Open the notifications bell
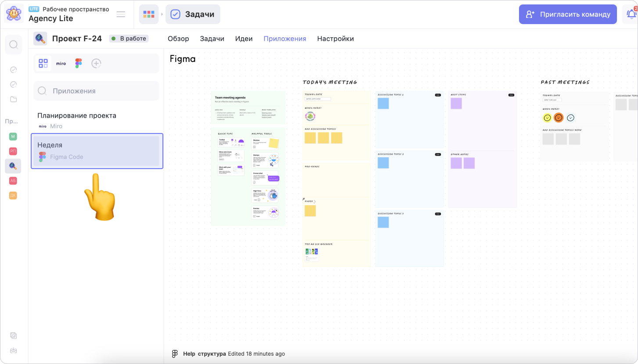 [x=631, y=14]
